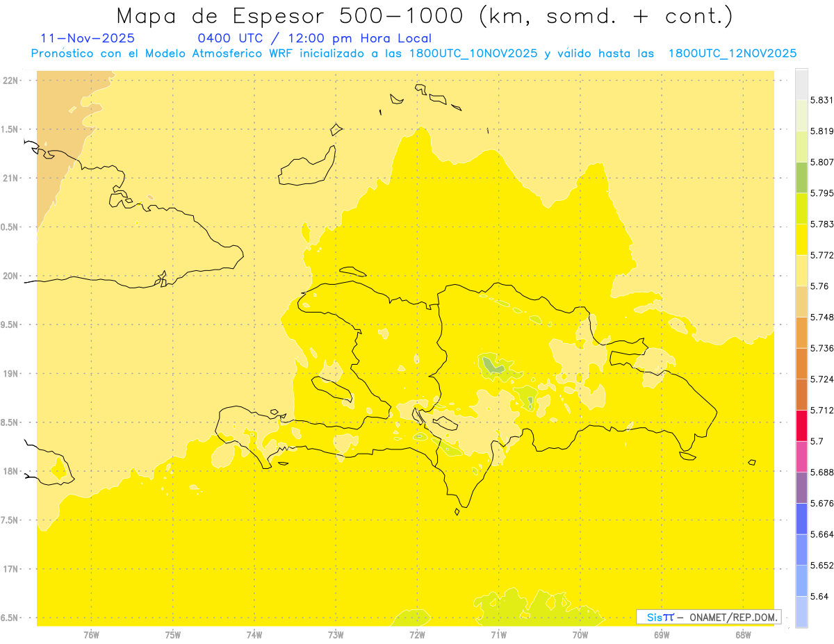
Task: Click the legend value '5.748'
Action: tap(822, 317)
